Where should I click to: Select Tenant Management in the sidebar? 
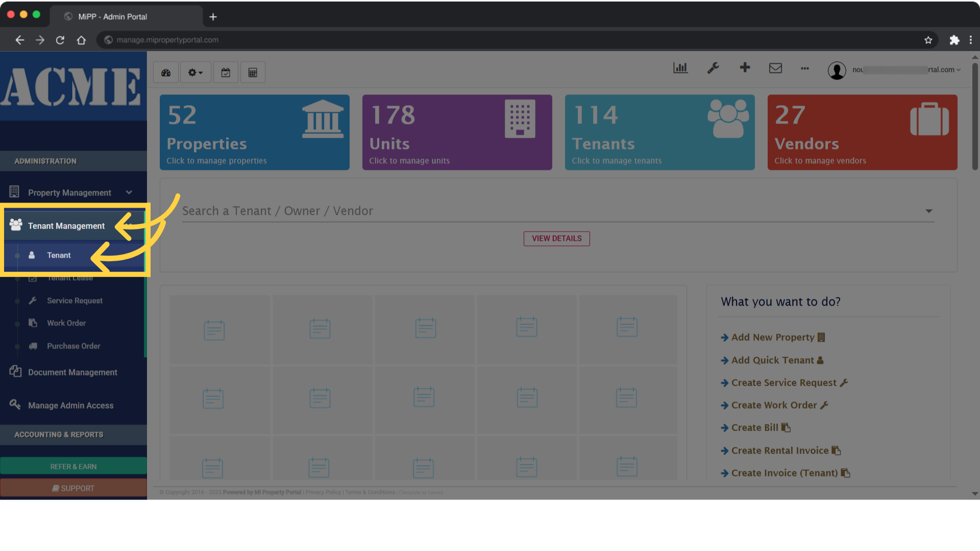[65, 226]
